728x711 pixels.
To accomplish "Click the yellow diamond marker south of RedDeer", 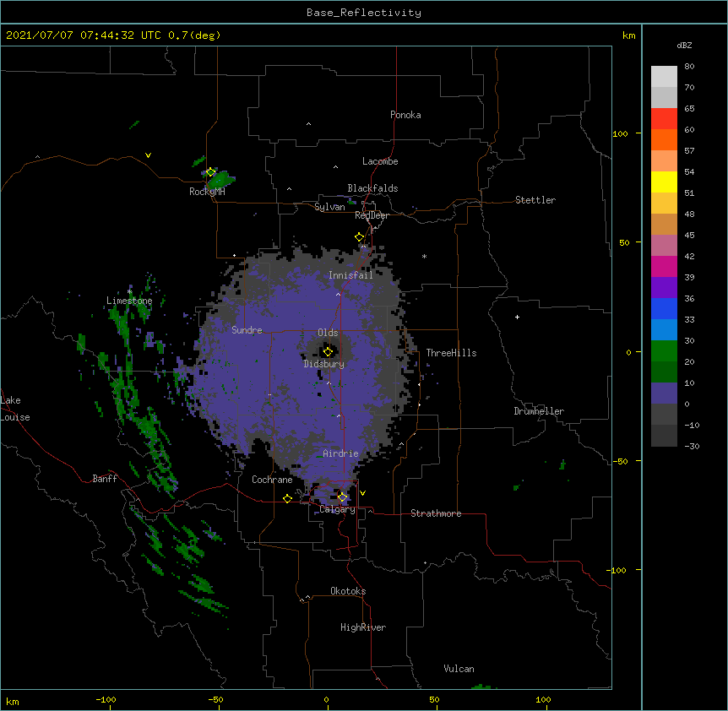I will click(x=360, y=237).
